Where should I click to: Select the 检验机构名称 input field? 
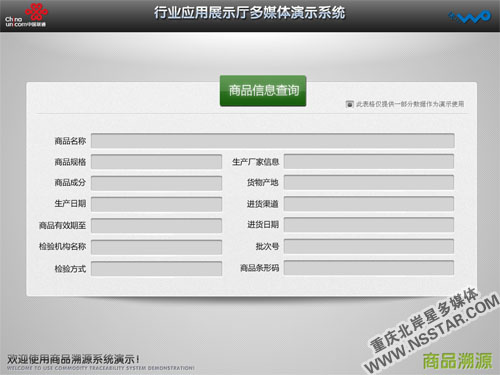click(156, 247)
